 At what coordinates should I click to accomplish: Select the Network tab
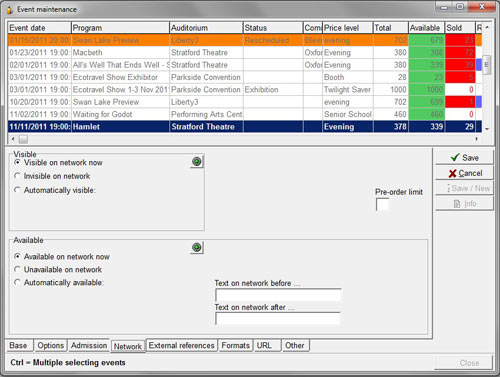[128, 346]
